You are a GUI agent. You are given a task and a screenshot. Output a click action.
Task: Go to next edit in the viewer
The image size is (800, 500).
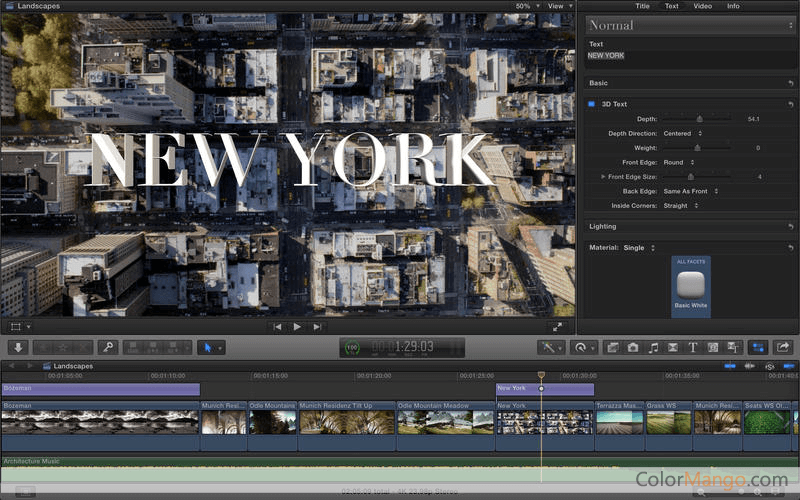click(317, 327)
